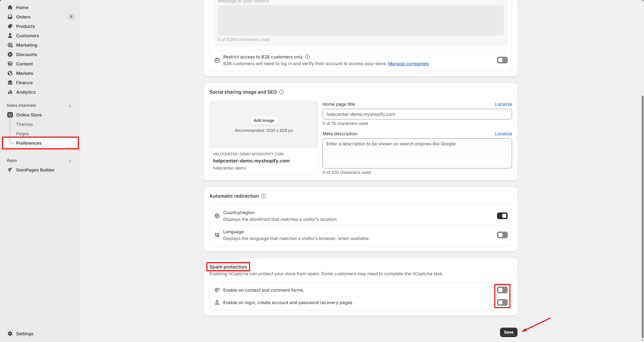The image size is (644, 342).
Task: Click the B2B briefcase icon
Action: coord(217,60)
